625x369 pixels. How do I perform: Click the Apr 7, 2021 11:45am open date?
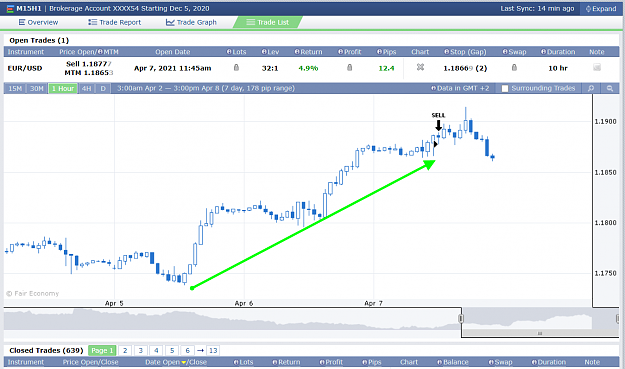coord(173,68)
